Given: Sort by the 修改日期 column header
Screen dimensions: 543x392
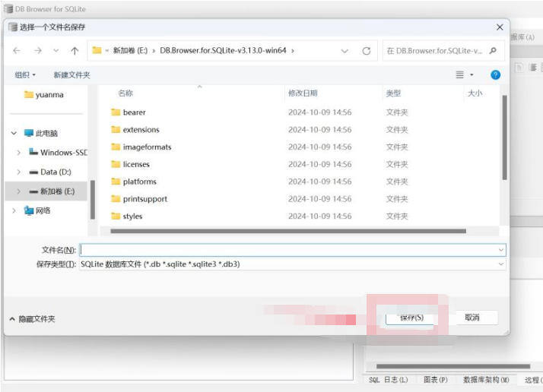Looking at the screenshot, I should (x=302, y=93).
